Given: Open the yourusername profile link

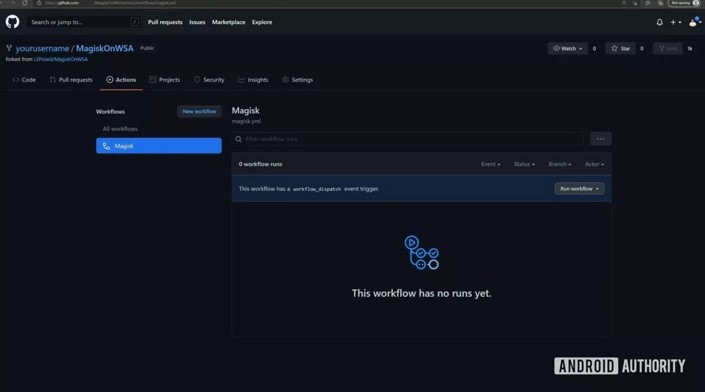Looking at the screenshot, I should [x=42, y=49].
